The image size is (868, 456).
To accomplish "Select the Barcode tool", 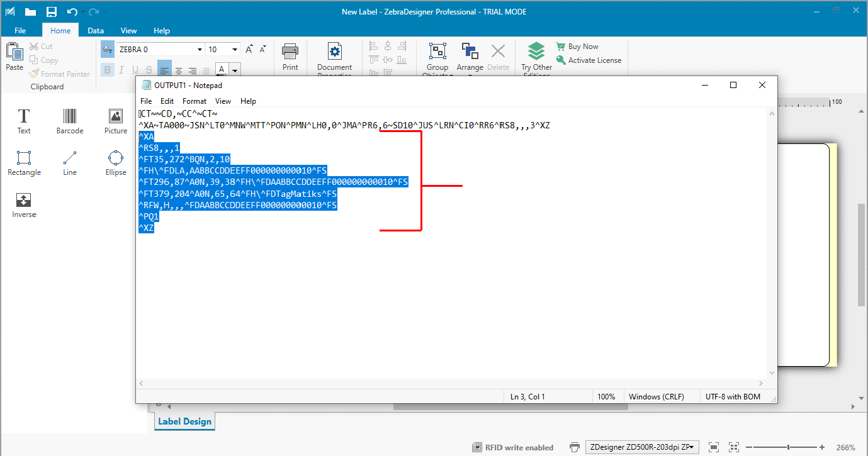I will point(70,121).
